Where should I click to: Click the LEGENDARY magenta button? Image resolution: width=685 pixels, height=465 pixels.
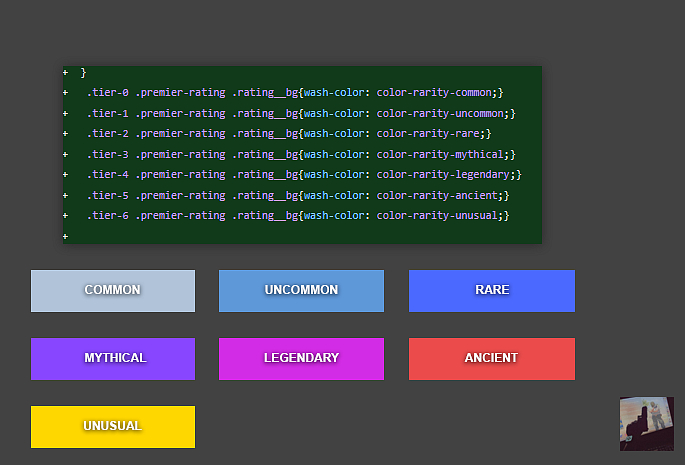[x=301, y=358]
